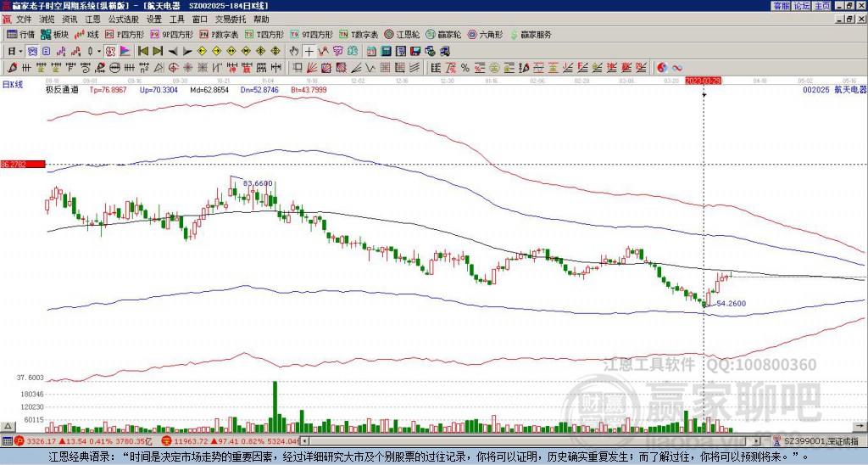Toggle the crosshair cursor tool
The height and width of the screenshot is (465, 868).
(x=309, y=51)
